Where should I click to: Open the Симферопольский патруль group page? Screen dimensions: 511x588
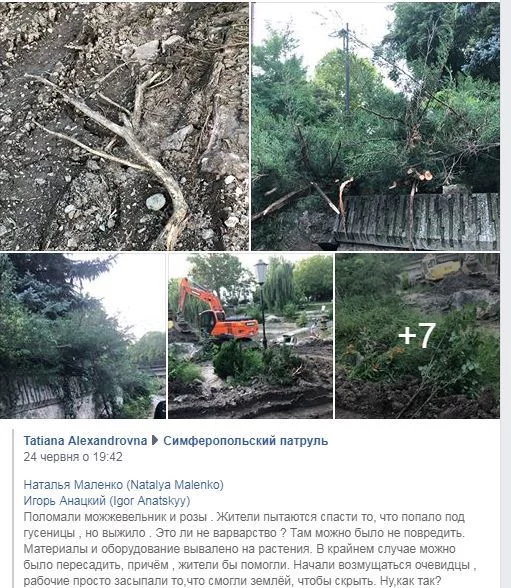click(246, 441)
